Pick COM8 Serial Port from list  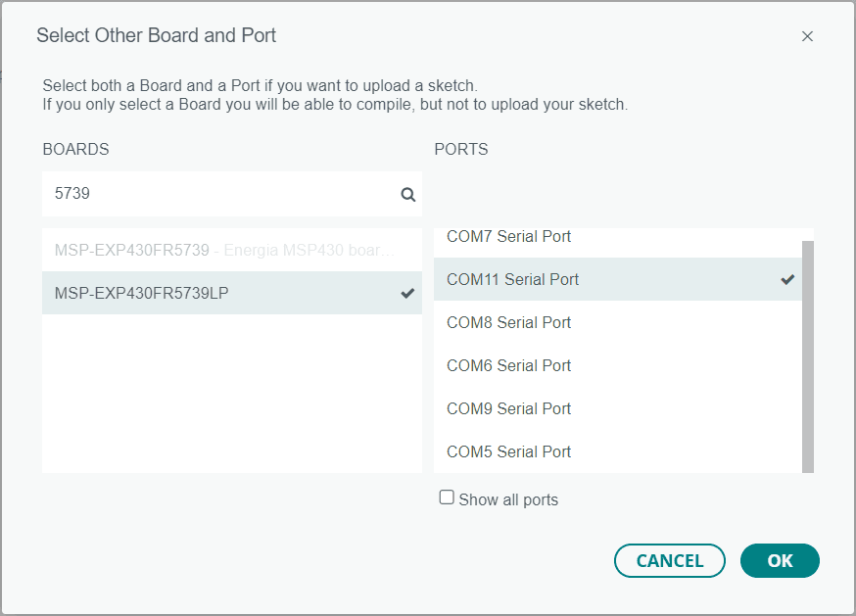(x=509, y=322)
